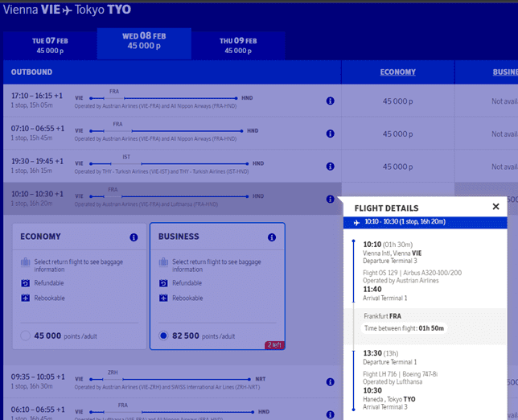Open info icon for 07:10 – 06:55 flight
Viewport: 518px width, 420px height.
coord(330,134)
